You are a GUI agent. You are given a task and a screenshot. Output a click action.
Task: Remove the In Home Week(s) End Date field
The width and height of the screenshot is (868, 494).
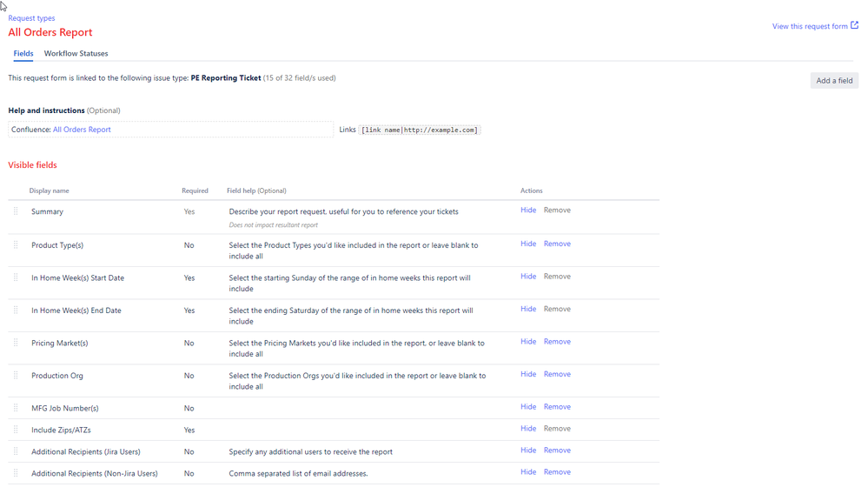557,309
